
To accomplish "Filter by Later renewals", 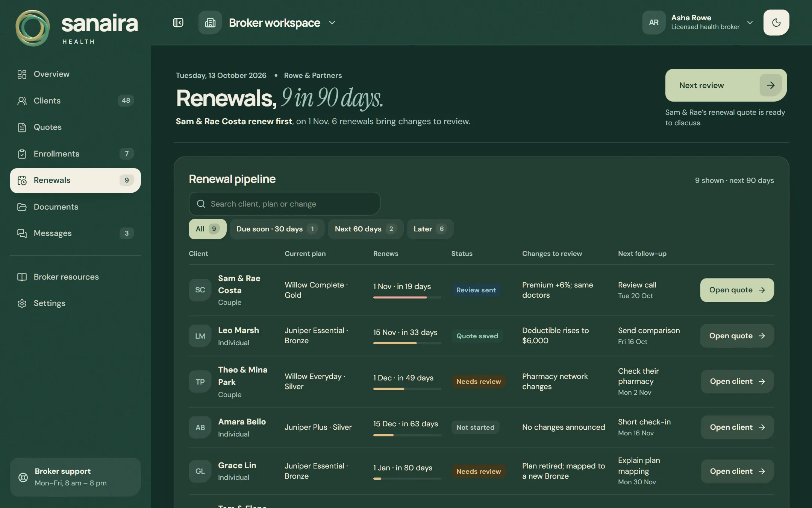I will click(430, 229).
